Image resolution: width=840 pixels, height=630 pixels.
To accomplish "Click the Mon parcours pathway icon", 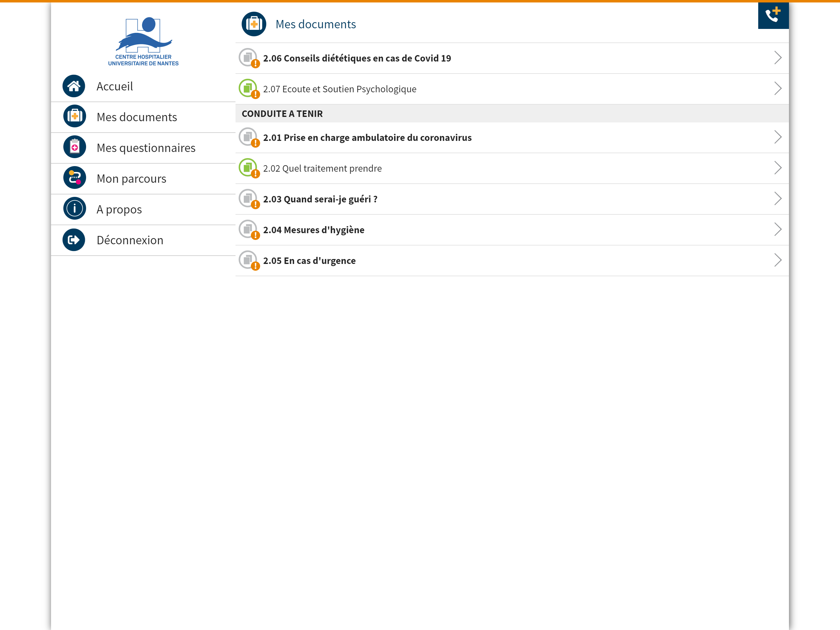I will (74, 178).
